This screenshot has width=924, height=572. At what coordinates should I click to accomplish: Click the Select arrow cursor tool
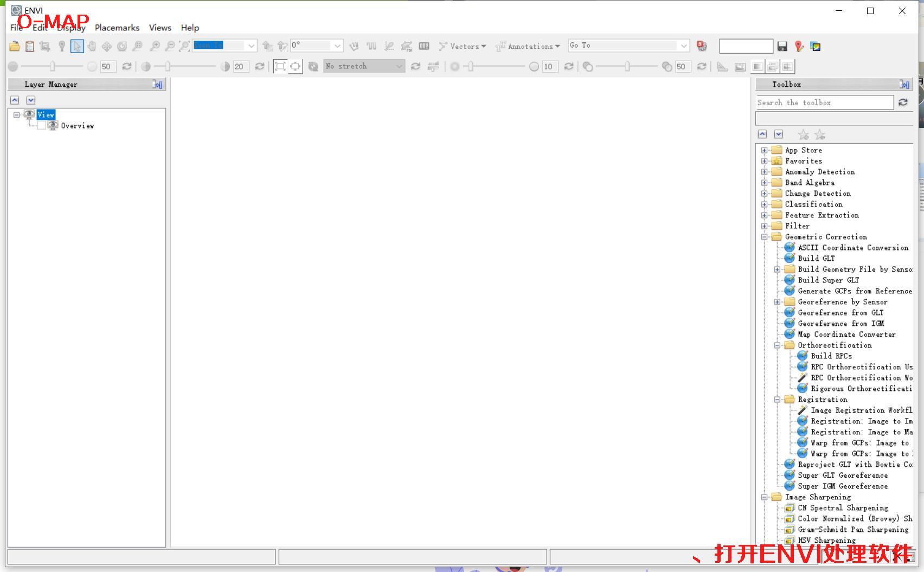coord(77,47)
